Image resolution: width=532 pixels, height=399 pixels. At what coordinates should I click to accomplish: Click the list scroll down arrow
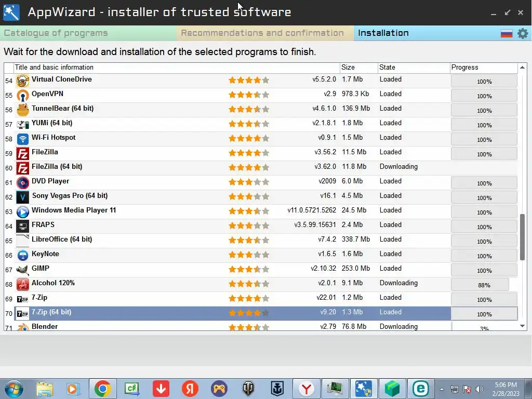click(x=523, y=326)
